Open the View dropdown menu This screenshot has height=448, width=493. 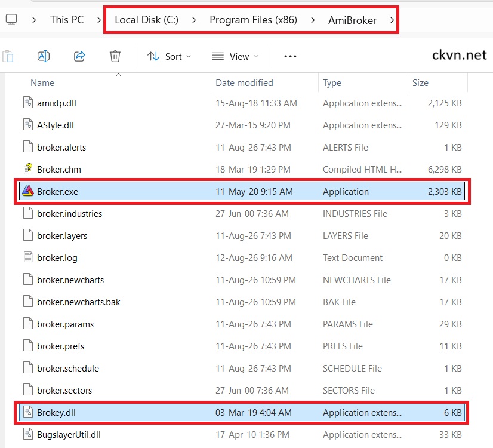click(235, 57)
